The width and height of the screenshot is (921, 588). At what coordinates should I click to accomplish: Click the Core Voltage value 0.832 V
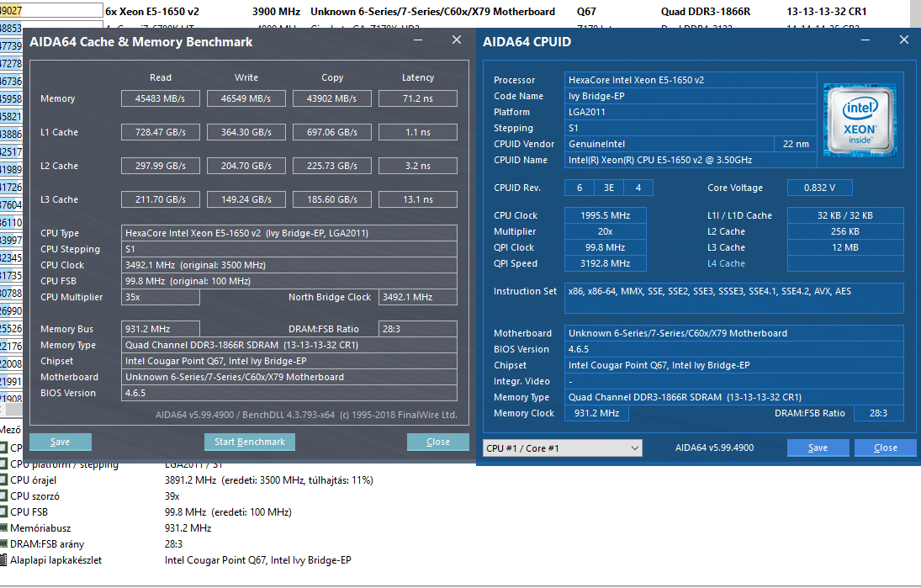click(x=819, y=188)
